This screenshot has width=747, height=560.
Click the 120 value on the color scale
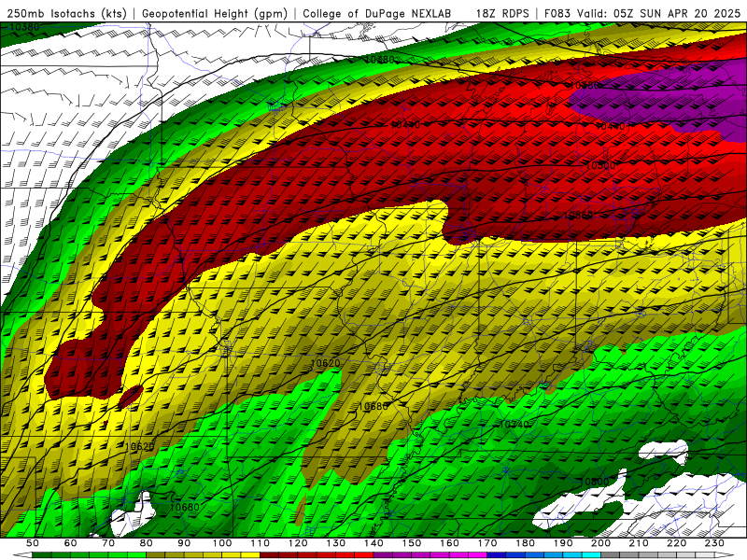tap(298, 543)
